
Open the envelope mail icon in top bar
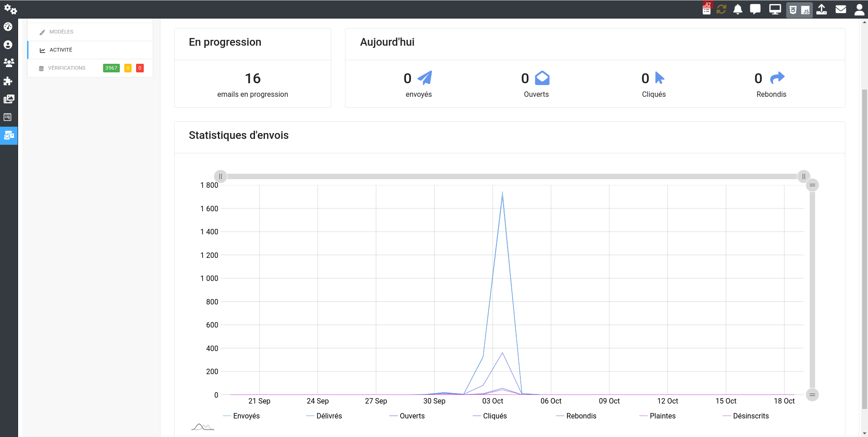[841, 9]
